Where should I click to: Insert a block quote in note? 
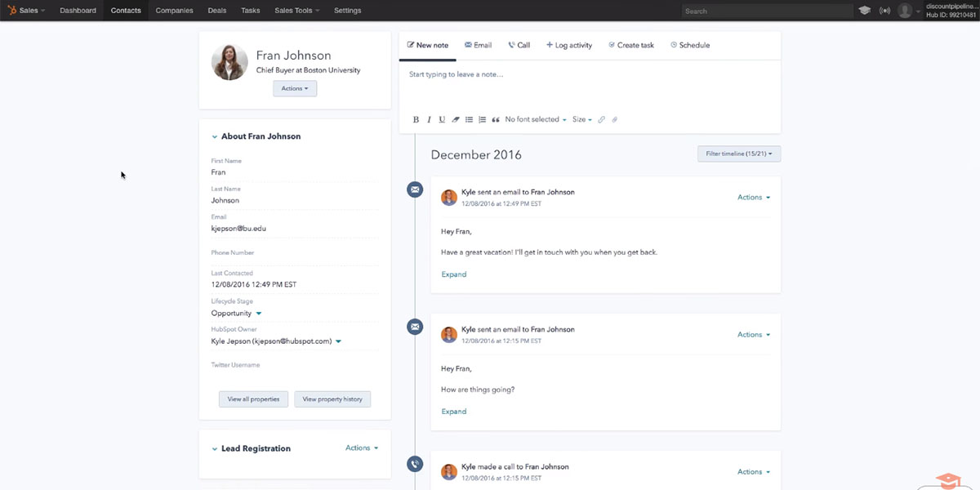[x=496, y=119]
